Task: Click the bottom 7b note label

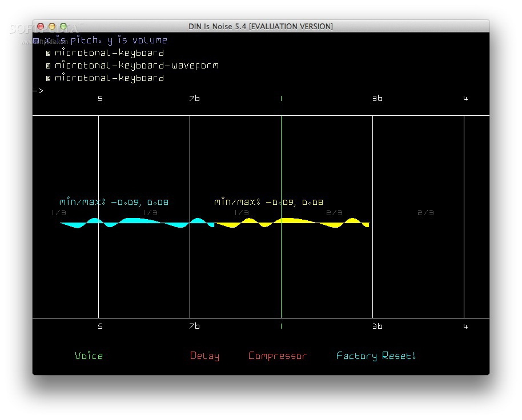Action: pyautogui.click(x=194, y=326)
